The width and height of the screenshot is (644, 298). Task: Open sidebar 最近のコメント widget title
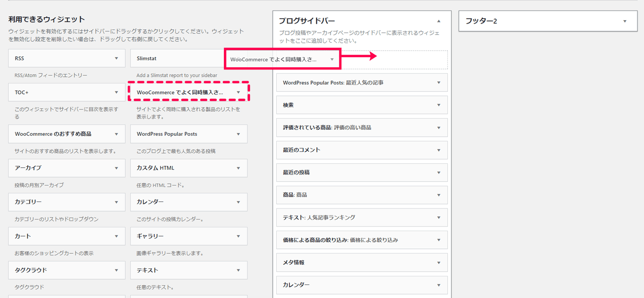pos(301,150)
